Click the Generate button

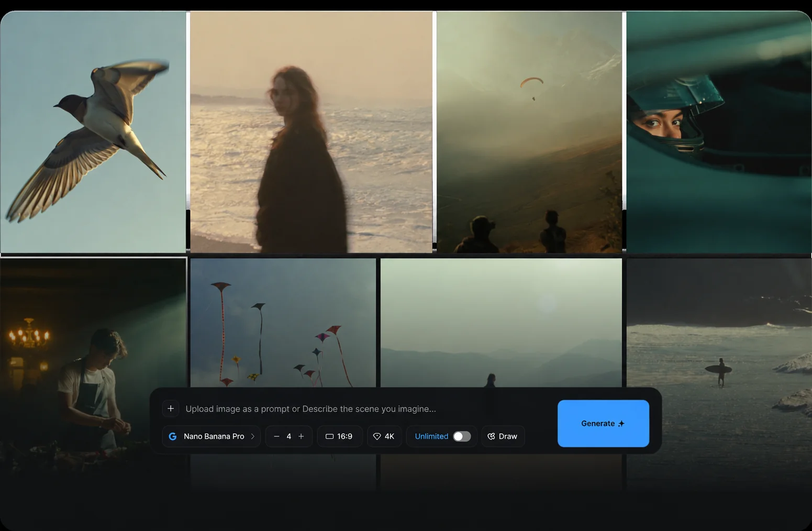(x=603, y=423)
